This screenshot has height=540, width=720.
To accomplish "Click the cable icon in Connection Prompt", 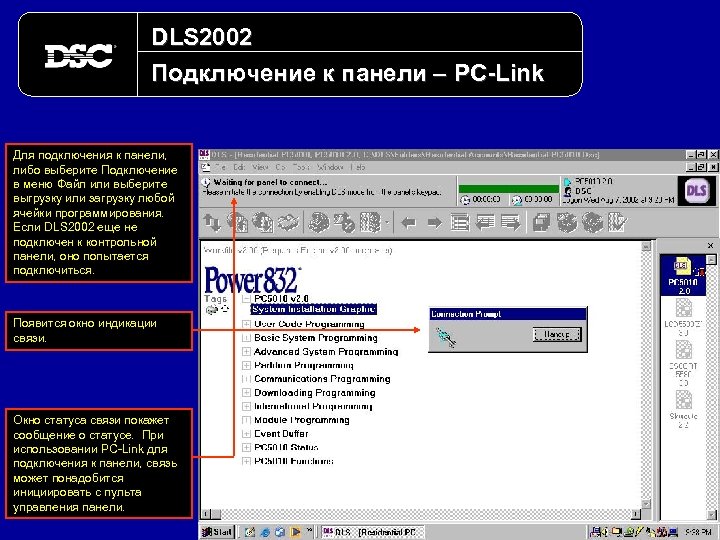I will tap(445, 338).
